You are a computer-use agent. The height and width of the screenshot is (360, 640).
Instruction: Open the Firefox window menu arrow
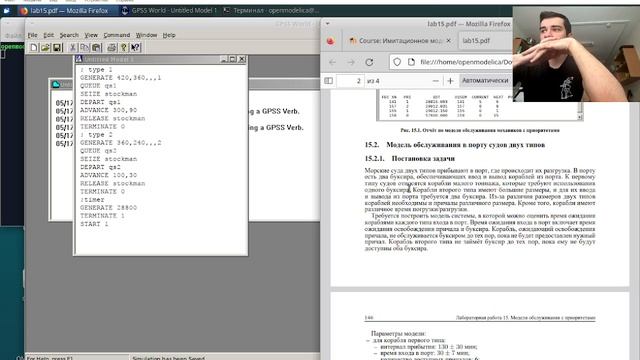pos(327,24)
